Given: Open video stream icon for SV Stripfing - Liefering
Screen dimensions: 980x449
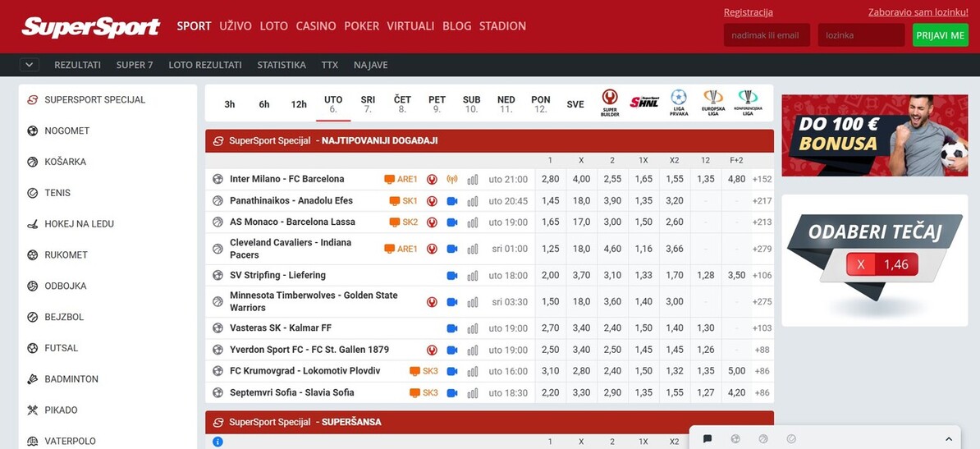Looking at the screenshot, I should click(x=452, y=276).
